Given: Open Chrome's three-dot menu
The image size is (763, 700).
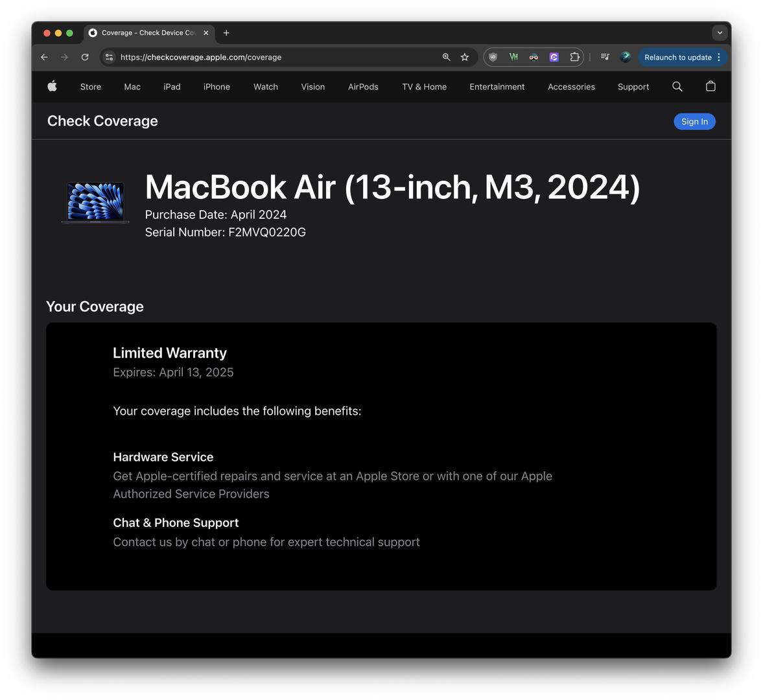Looking at the screenshot, I should click(719, 57).
